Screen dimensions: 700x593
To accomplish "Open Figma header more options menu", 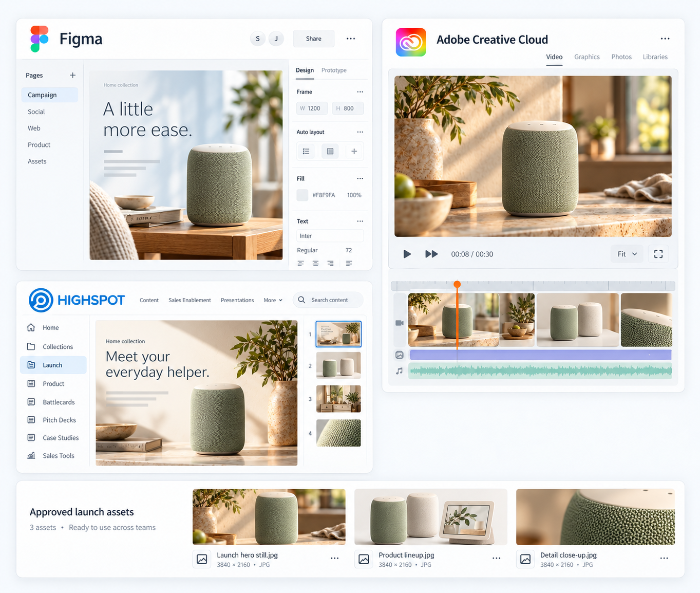I will [x=351, y=39].
